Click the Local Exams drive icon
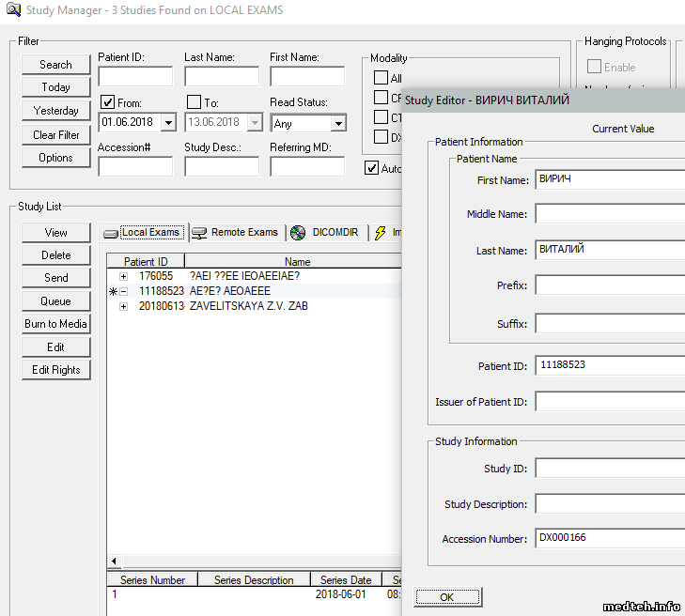Screen dimensions: 685x616 111,233
